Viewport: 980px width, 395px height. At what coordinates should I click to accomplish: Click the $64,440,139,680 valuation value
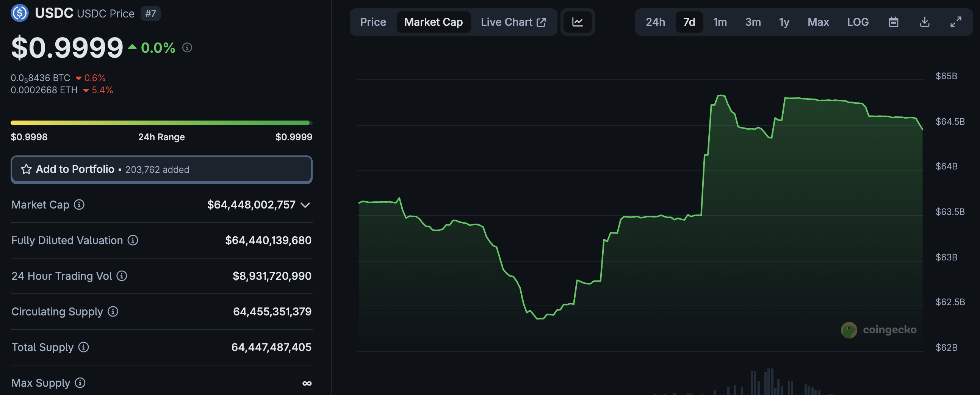pyautogui.click(x=268, y=240)
